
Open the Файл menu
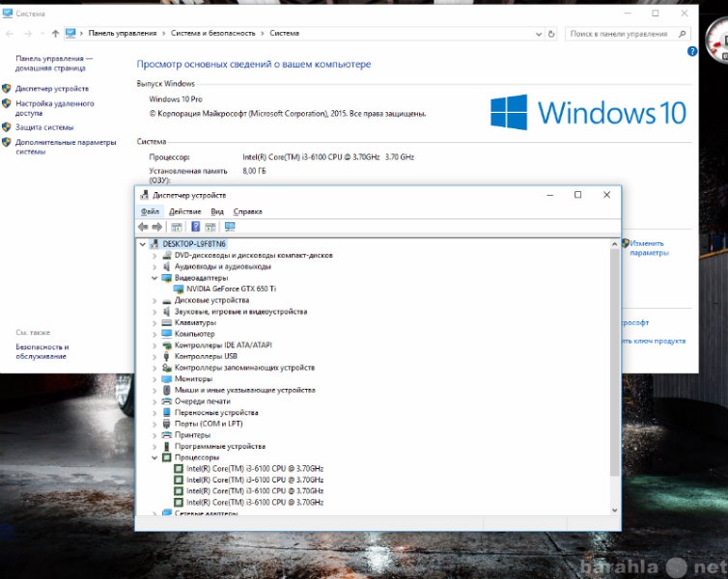point(150,211)
